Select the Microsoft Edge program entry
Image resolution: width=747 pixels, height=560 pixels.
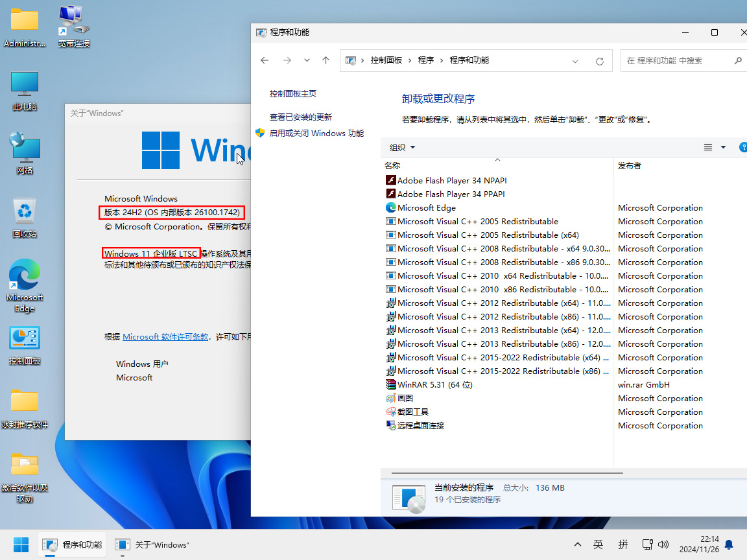click(427, 207)
